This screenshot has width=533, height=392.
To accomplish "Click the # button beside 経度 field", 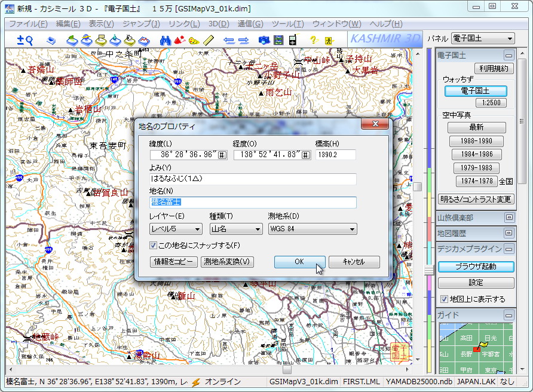I will [305, 155].
